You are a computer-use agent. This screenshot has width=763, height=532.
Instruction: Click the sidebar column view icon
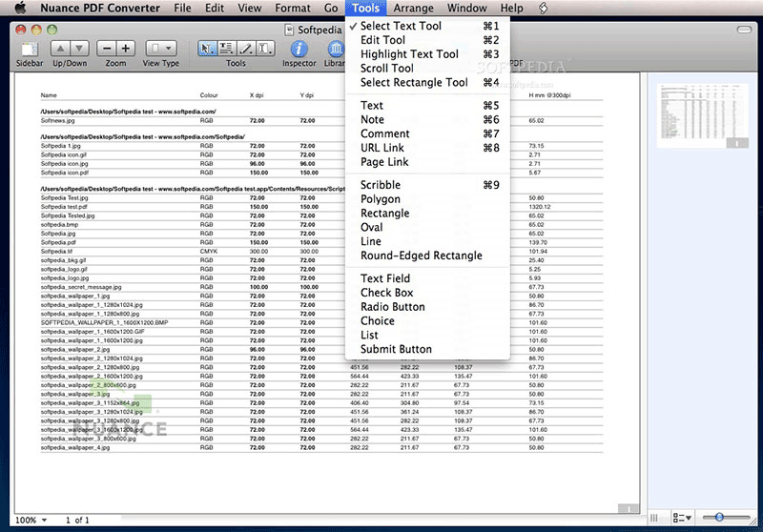pos(654,518)
